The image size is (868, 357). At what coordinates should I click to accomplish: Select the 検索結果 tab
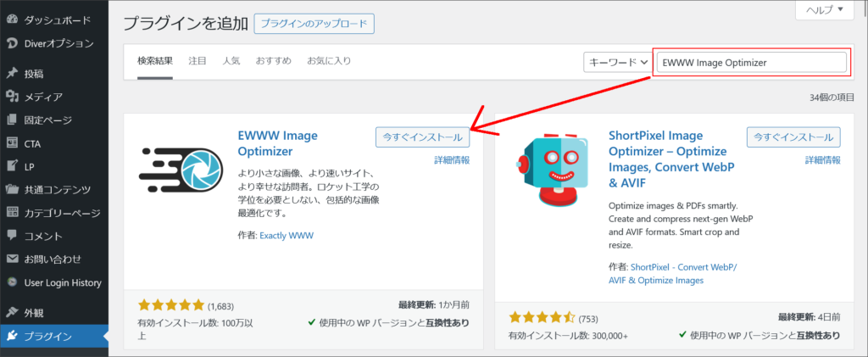coord(155,61)
